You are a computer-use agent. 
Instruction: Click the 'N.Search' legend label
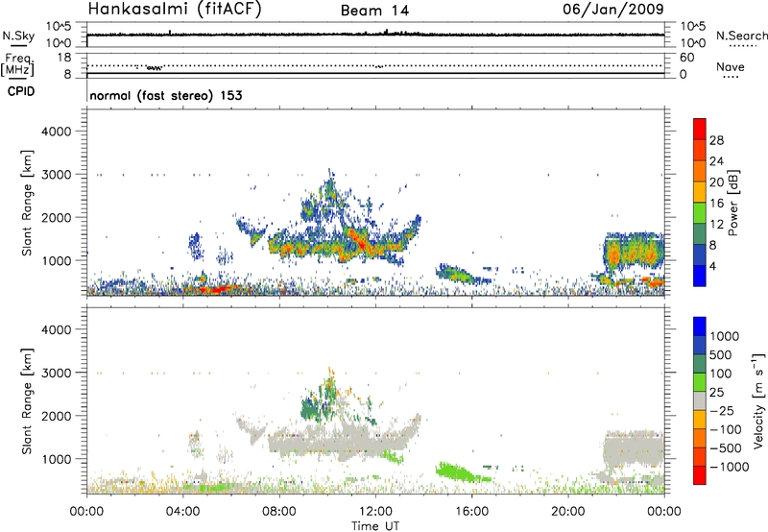[x=741, y=36]
